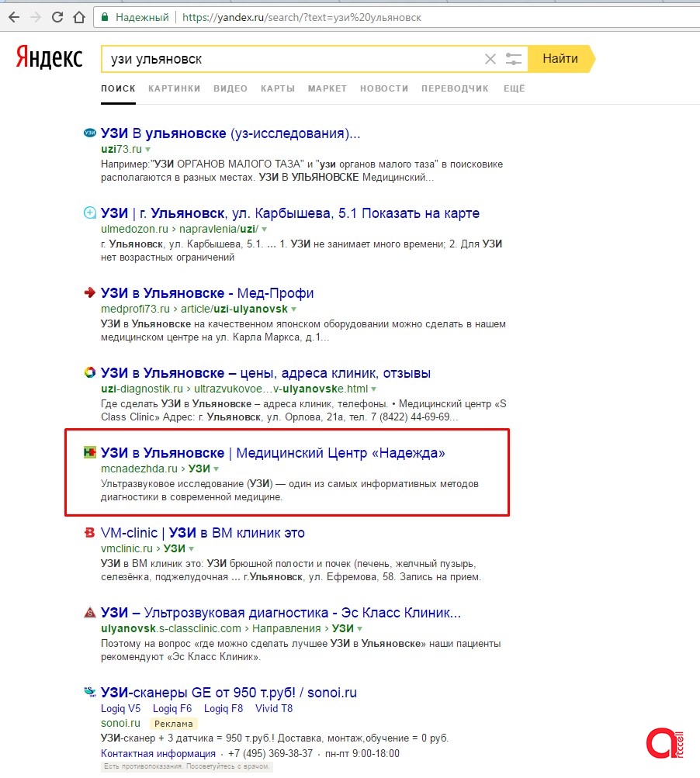Switch to the НОВОСТИ tab
700x778 pixels.
pyautogui.click(x=384, y=88)
